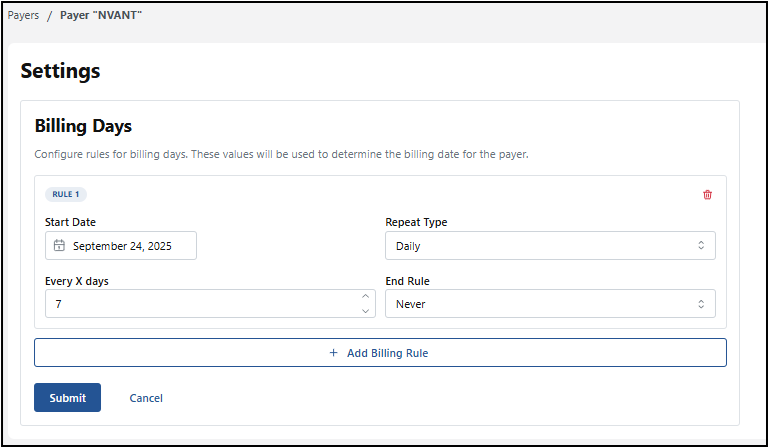The height and width of the screenshot is (447, 768).
Task: Click the calendar icon in Start Date
Action: pyautogui.click(x=60, y=246)
